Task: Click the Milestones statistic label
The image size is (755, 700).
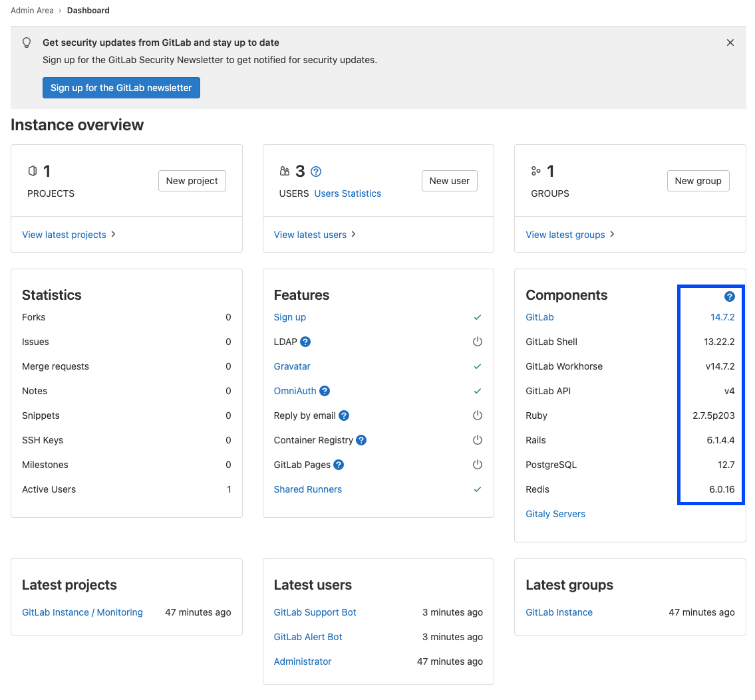Action: 45,465
